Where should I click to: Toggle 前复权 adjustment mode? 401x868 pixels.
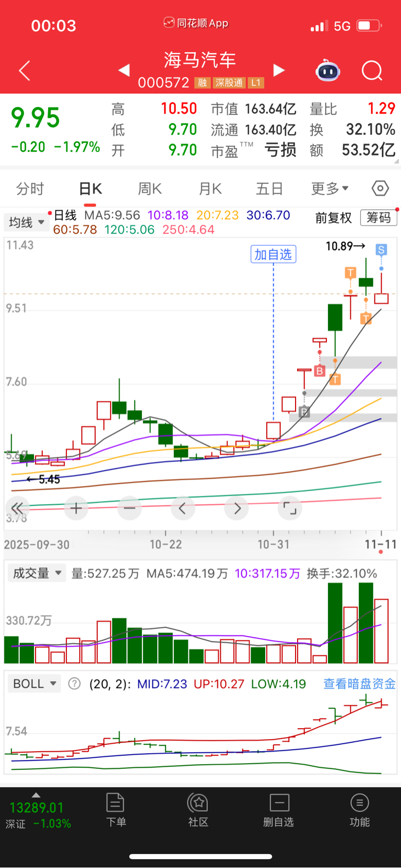pyautogui.click(x=334, y=218)
